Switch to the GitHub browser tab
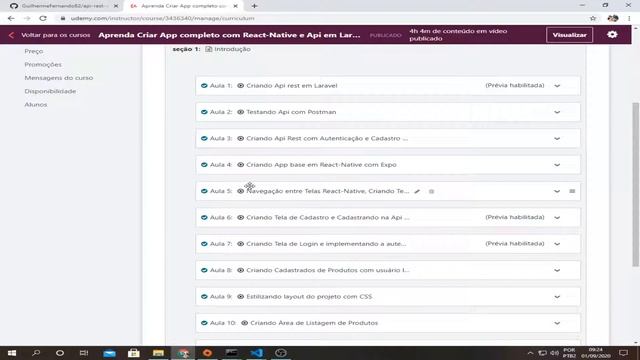The image size is (640, 360). [x=63, y=6]
